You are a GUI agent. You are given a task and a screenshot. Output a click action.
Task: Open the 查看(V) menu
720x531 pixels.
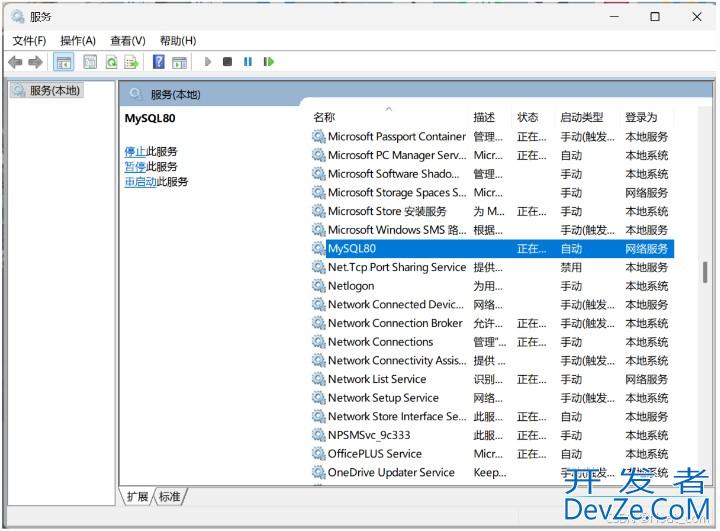point(127,40)
